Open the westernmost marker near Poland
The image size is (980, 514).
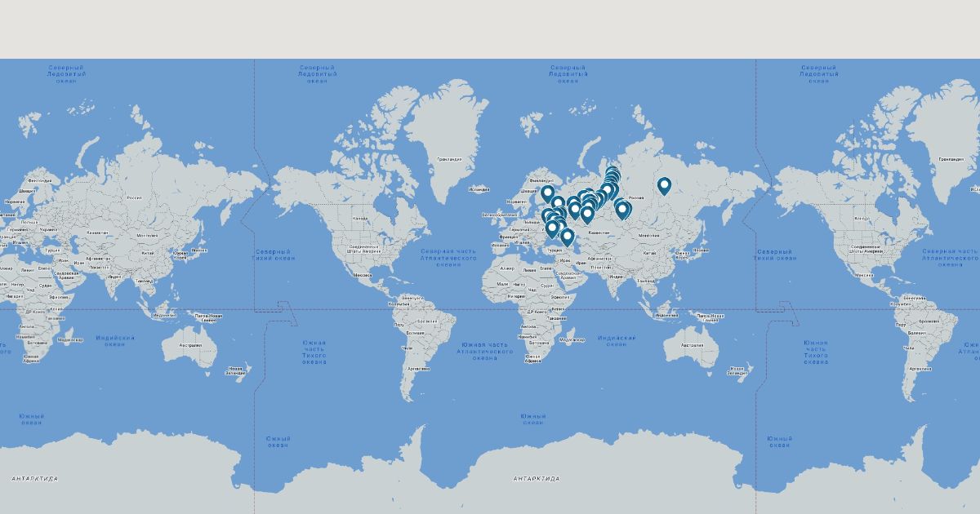click(548, 216)
